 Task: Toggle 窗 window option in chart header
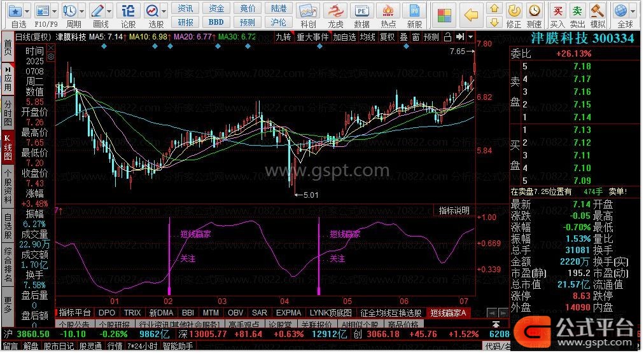[x=416, y=38]
